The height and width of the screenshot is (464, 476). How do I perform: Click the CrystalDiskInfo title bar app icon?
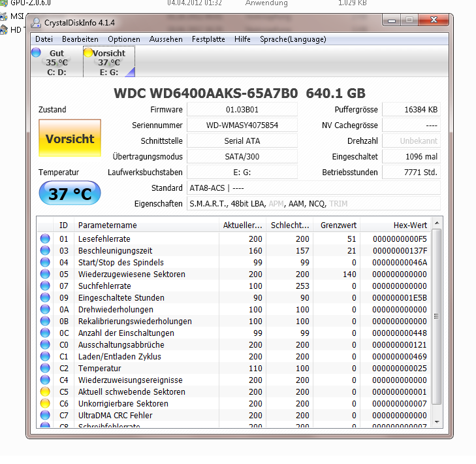point(37,23)
